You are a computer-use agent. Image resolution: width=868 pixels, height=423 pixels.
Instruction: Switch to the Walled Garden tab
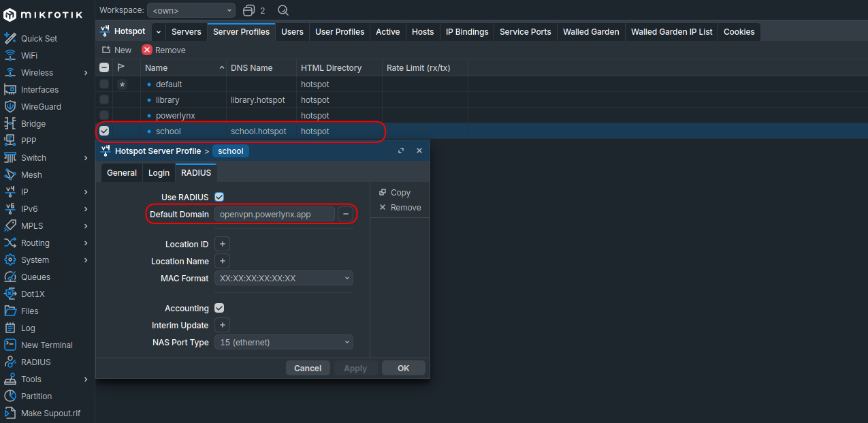click(x=590, y=31)
